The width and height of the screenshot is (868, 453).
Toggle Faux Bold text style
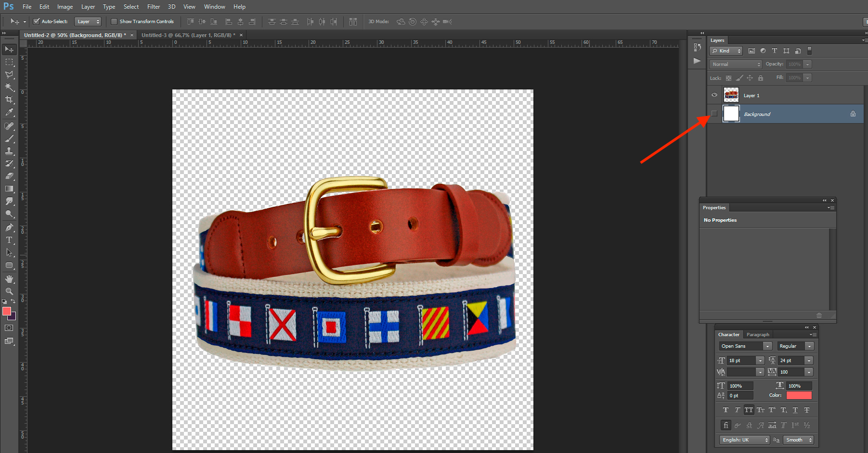[725, 410]
